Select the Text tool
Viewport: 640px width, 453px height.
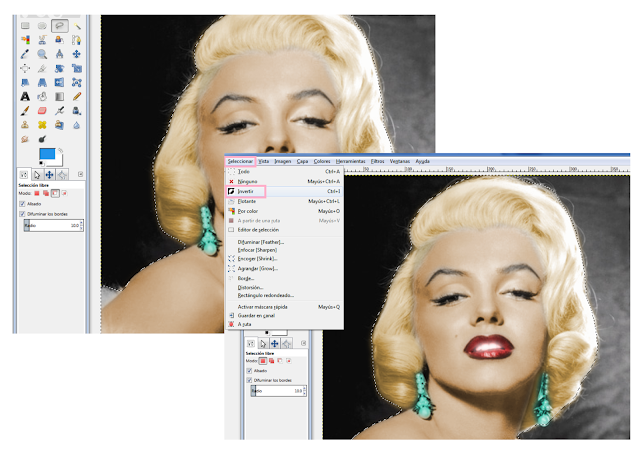(x=25, y=96)
